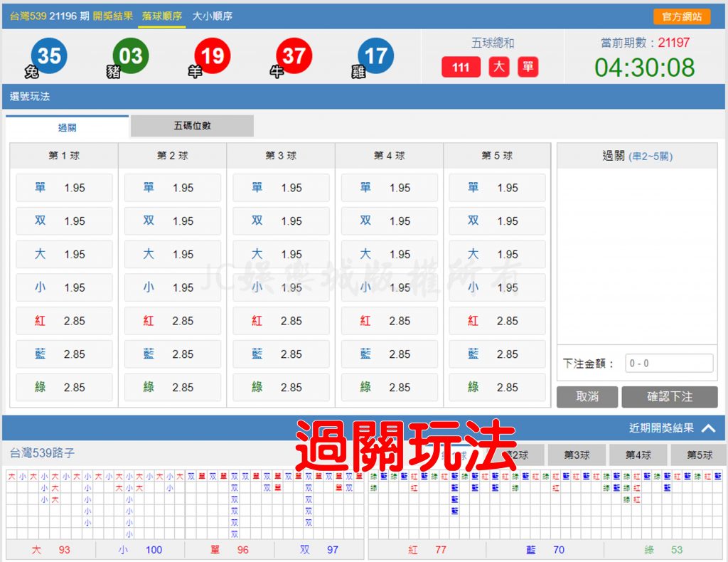Click the red 單 badge under 五球總和
Image resolution: width=728 pixels, height=562 pixels.
(x=528, y=67)
